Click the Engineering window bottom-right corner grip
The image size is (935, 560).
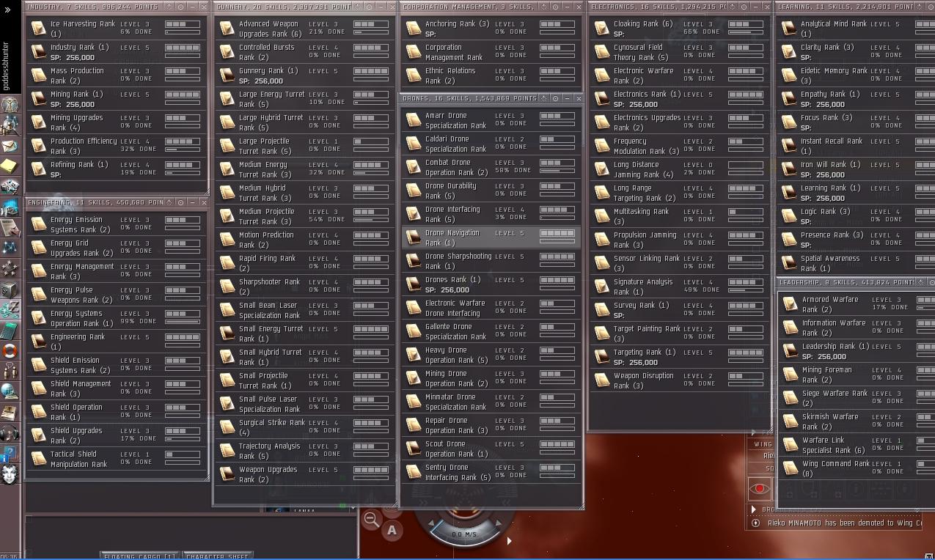click(x=205, y=477)
